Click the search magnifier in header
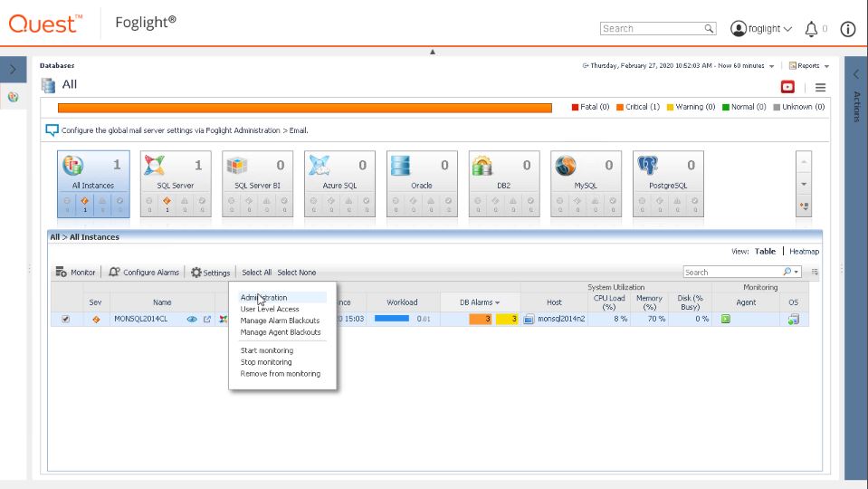The image size is (868, 489). (709, 28)
